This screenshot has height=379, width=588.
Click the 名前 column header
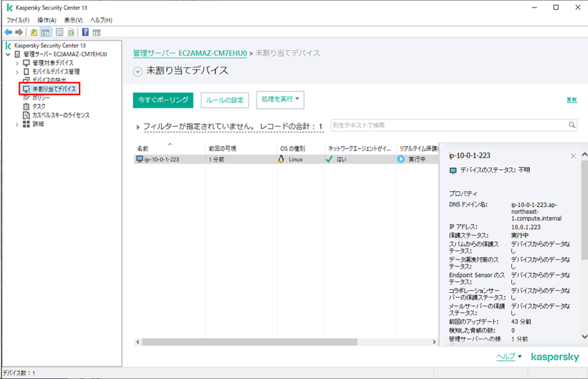169,148
